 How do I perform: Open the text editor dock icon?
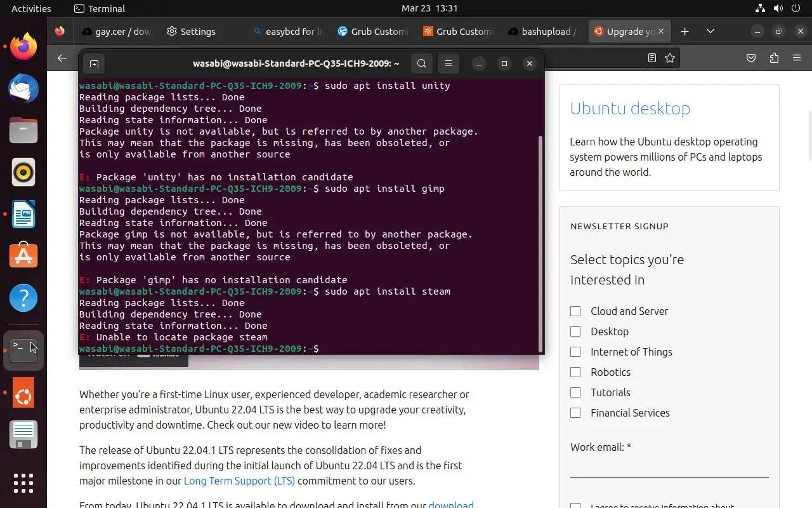[23, 435]
